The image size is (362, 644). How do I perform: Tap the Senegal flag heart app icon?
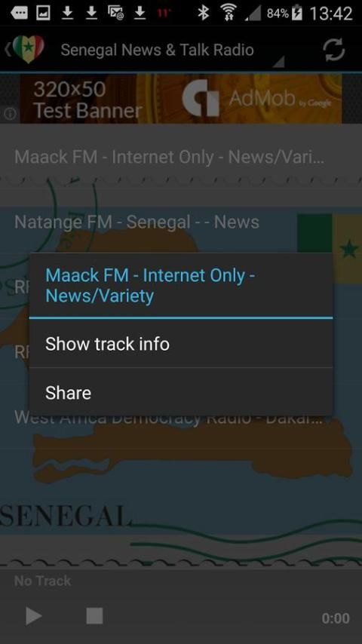28,49
